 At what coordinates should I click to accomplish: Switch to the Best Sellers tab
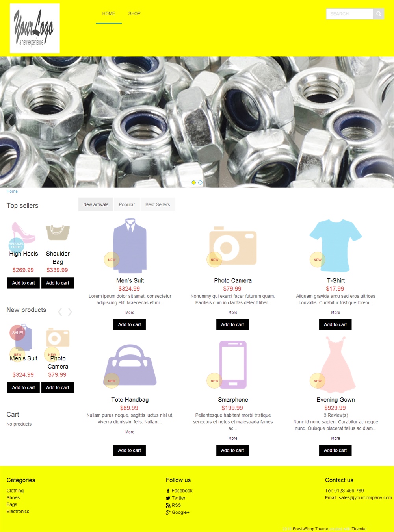pos(158,204)
